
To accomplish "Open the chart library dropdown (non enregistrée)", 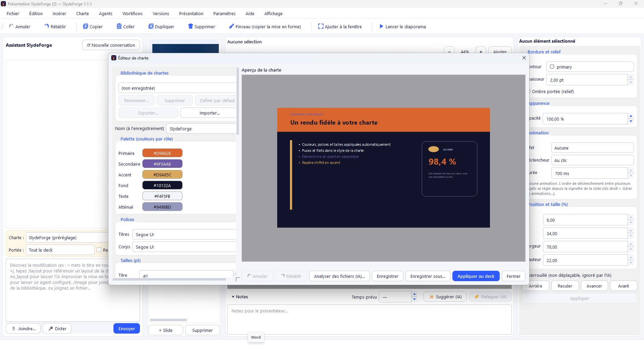I will click(x=178, y=88).
